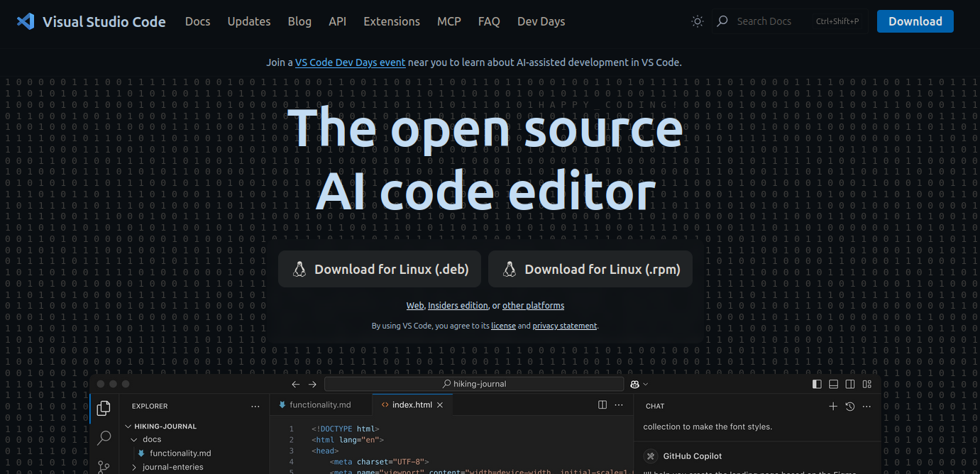Screen dimensions: 980x474
Task: Select functionality.md file in explorer tree
Action: 180,453
